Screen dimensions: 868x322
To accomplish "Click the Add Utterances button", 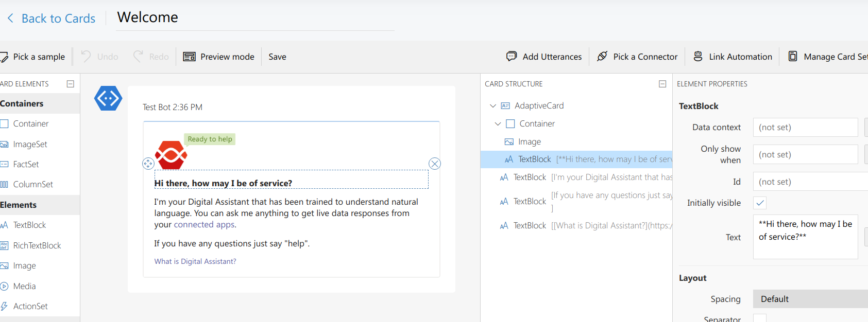I will pyautogui.click(x=544, y=57).
